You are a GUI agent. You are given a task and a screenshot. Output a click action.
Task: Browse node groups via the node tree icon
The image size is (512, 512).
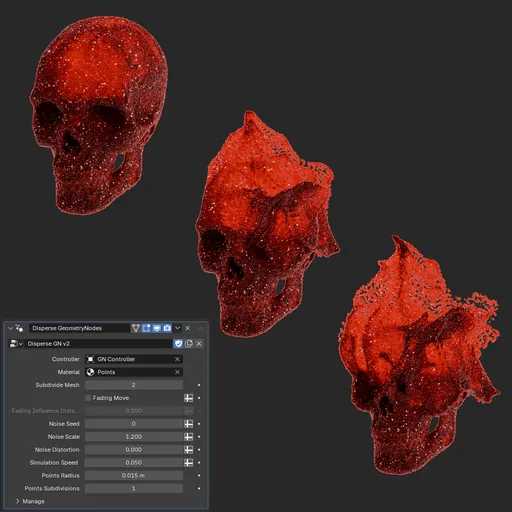coord(16,344)
